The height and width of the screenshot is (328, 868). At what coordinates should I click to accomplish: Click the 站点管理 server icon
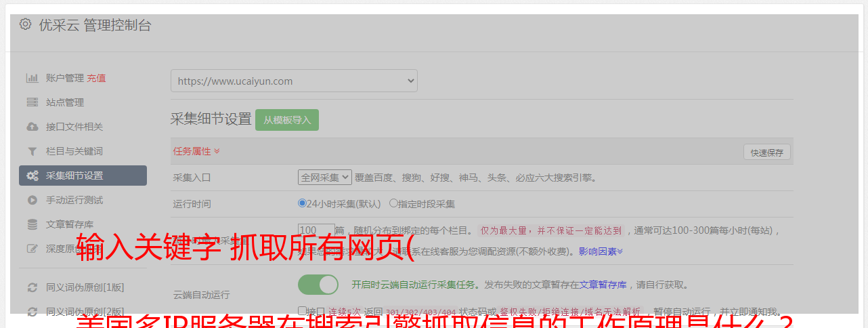click(x=32, y=102)
